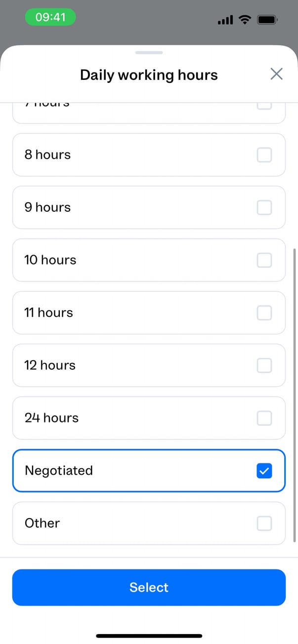Pick the 24 hours option label
Viewport: 298px width, 644px height.
51,418
